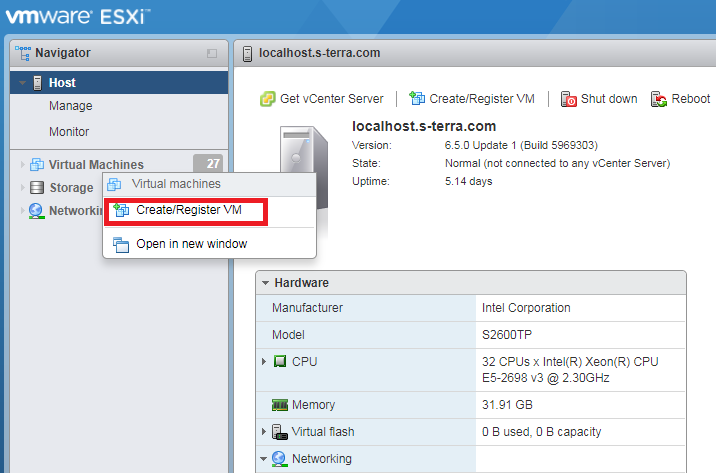This screenshot has width=716, height=473.
Task: Click the Shut down icon in toolbar
Action: click(x=569, y=99)
